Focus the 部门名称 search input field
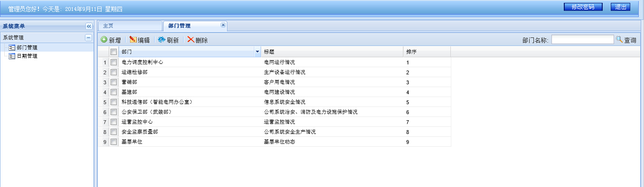 582,40
